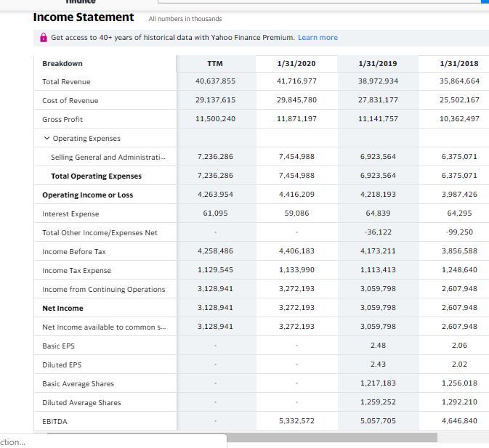Click the horizontal scrollbar below the table
Image resolution: width=489 pixels, height=448 pixels.
[242, 437]
